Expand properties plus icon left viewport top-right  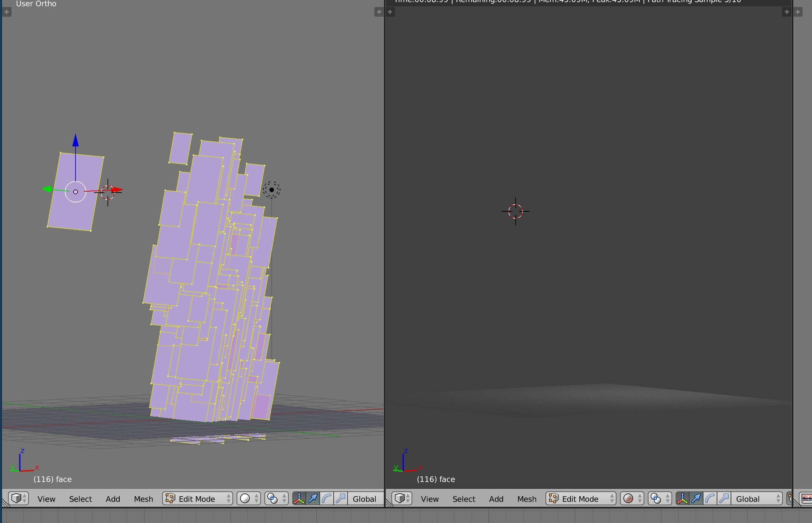tap(379, 12)
